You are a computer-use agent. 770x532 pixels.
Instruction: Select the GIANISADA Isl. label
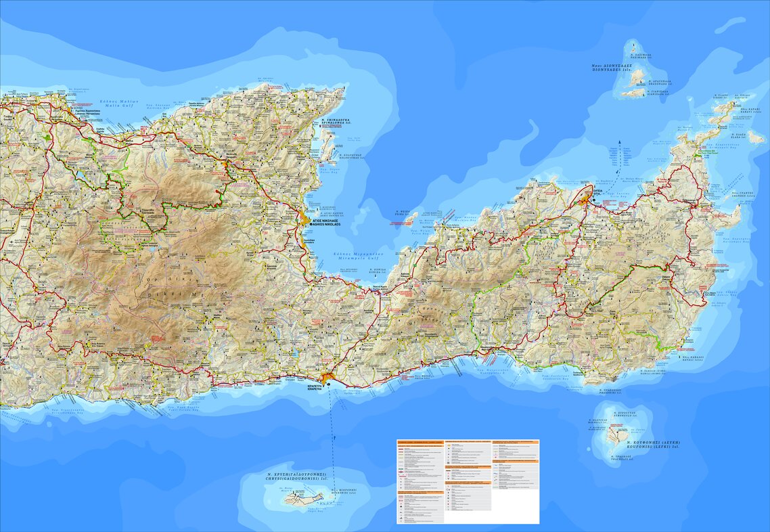tap(658, 93)
